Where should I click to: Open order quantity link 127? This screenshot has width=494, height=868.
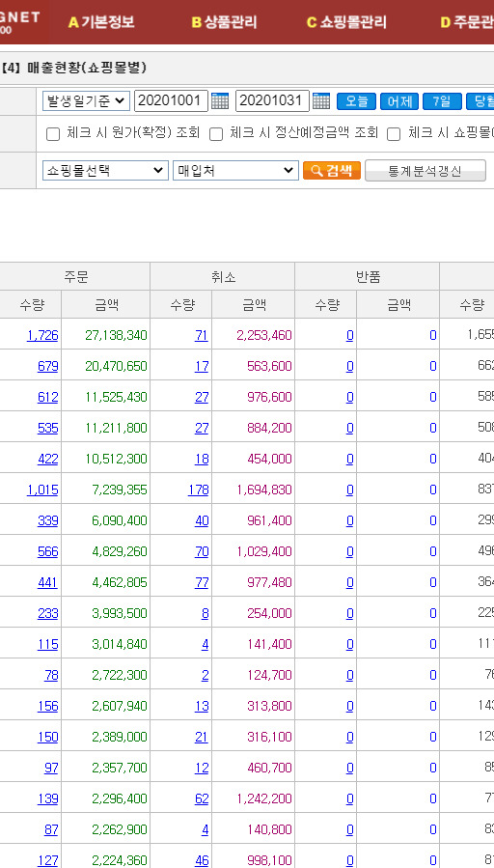[48, 861]
